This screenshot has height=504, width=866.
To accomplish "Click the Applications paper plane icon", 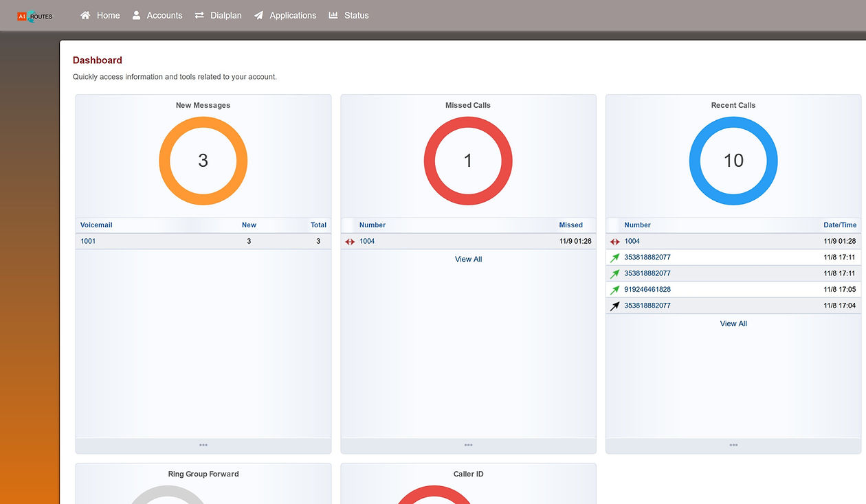I will coord(258,15).
